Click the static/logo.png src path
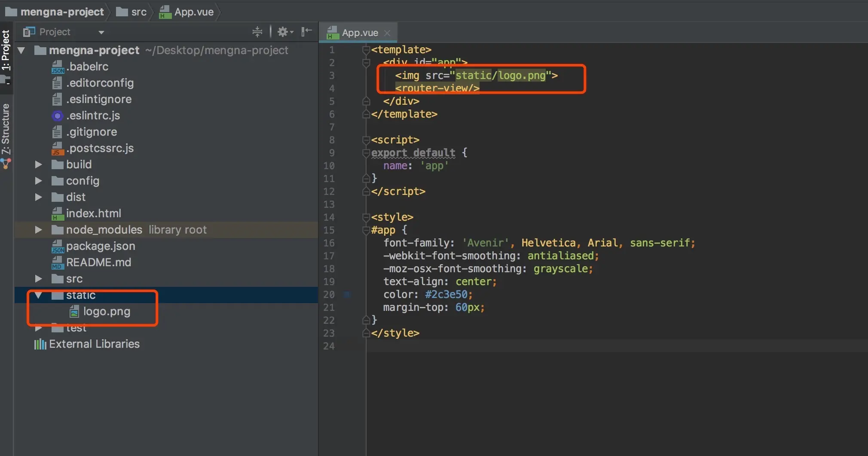868x456 pixels. click(501, 76)
